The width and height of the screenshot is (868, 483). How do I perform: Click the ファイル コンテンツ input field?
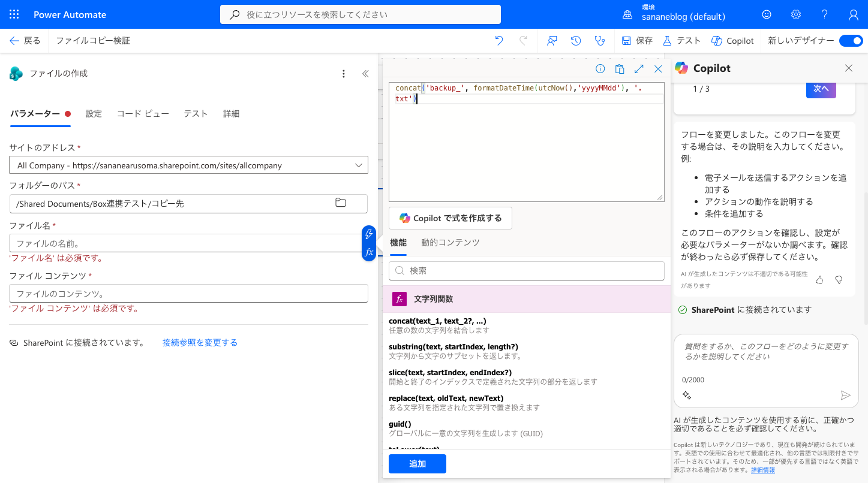point(188,294)
